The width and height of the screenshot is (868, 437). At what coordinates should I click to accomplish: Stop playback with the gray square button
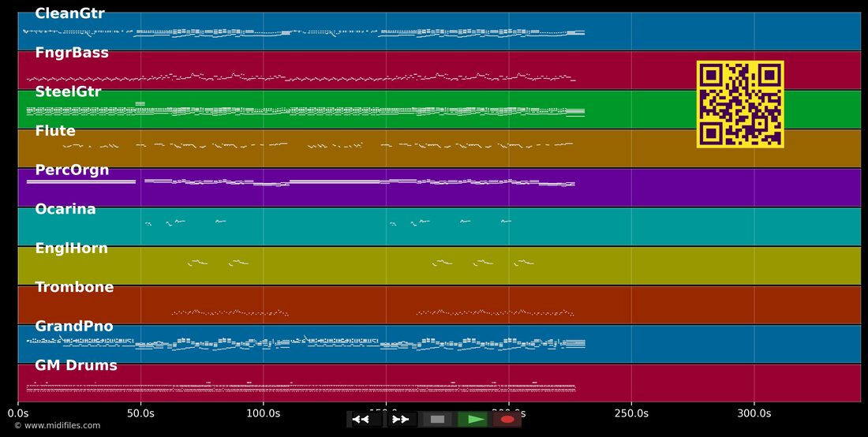(437, 420)
